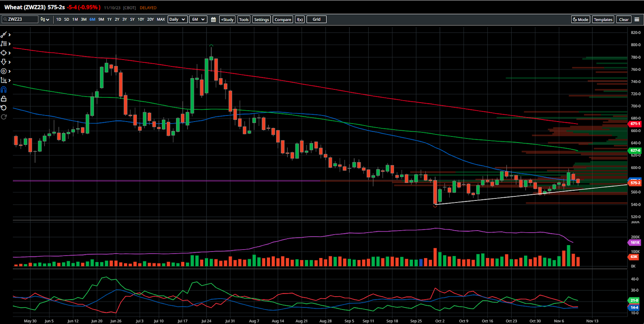Open the calendar date picker

point(213,19)
